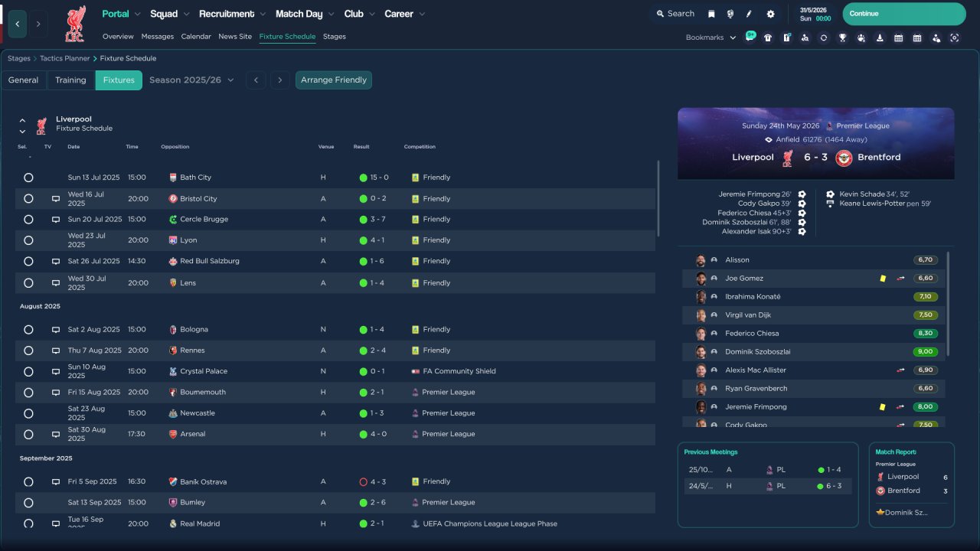The height and width of the screenshot is (551, 980).
Task: Select the Red Bull Salzburg fixture radio button
Action: pos(28,262)
